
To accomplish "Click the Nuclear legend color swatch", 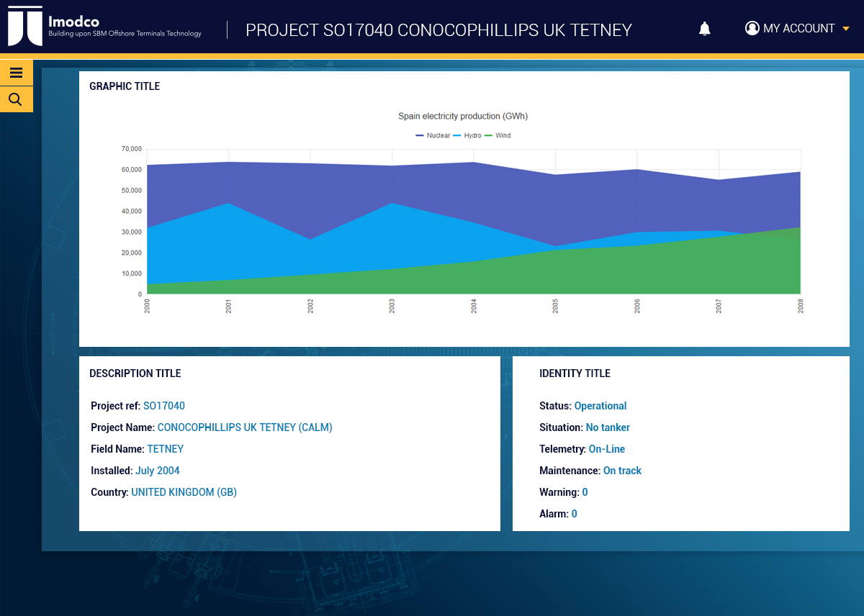I will pyautogui.click(x=420, y=135).
